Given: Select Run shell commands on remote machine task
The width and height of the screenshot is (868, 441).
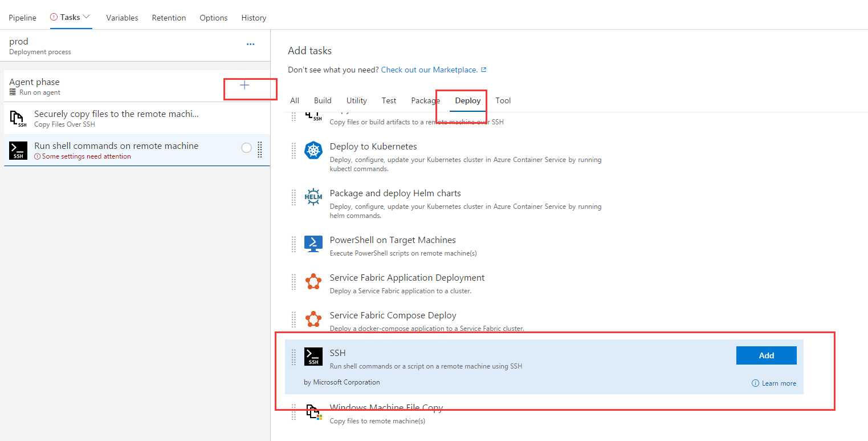Looking at the screenshot, I should point(137,150).
